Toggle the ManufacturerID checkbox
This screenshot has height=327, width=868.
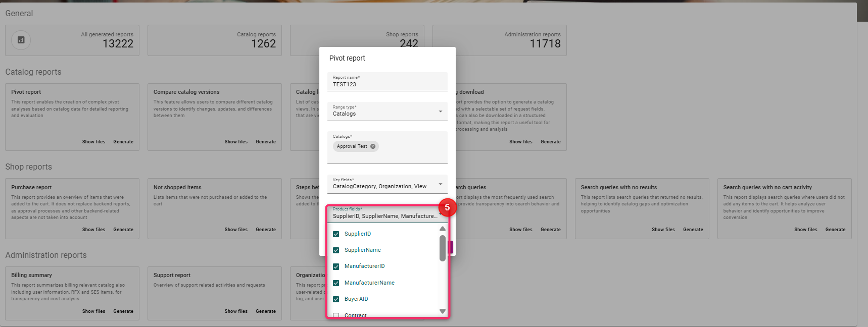336,266
